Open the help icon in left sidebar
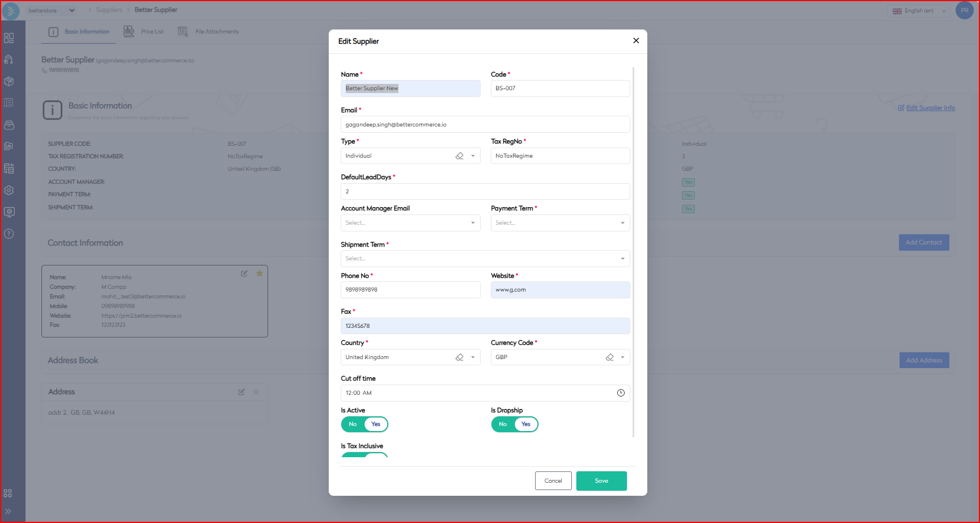Screen dimensions: 980x523 [9, 234]
